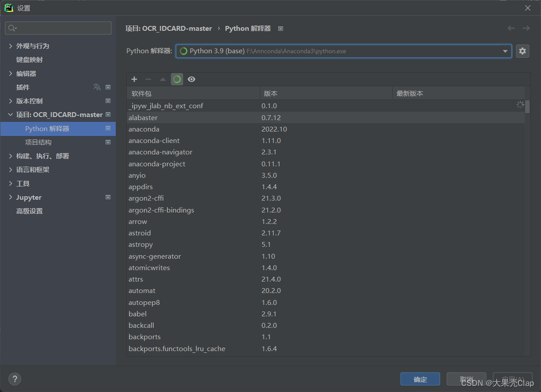Click 最新版本 column header

(458, 93)
